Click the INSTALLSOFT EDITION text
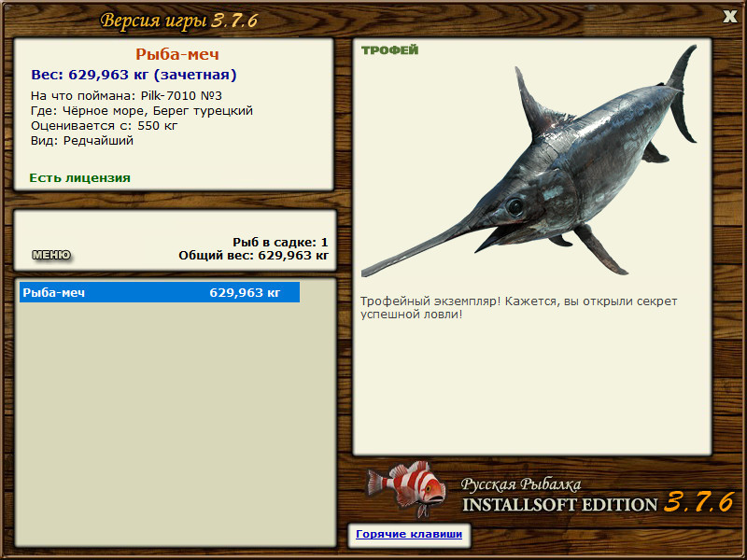Screen dimensions: 747x560 [559, 505]
